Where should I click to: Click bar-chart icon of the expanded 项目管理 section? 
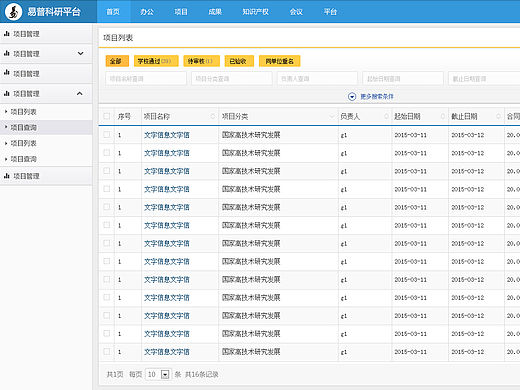pyautogui.click(x=7, y=93)
